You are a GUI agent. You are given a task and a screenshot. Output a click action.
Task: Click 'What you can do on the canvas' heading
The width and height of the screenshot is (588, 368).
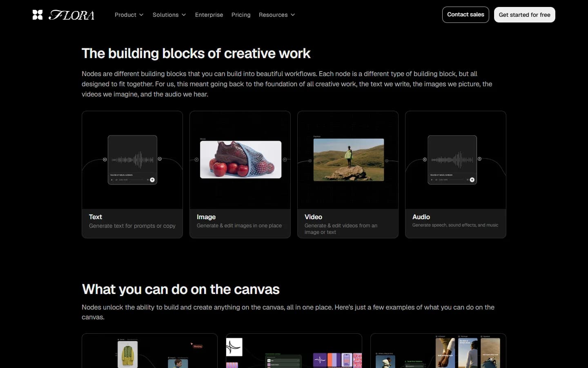180,289
